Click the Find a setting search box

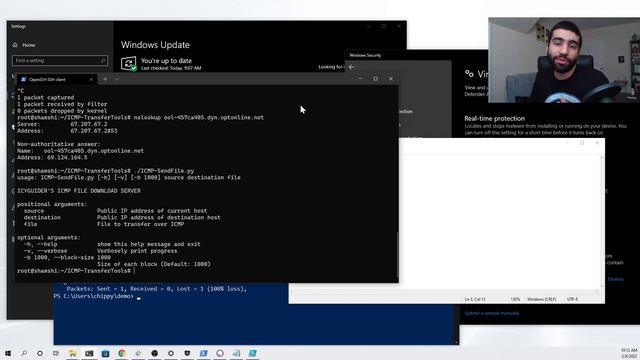click(60, 60)
